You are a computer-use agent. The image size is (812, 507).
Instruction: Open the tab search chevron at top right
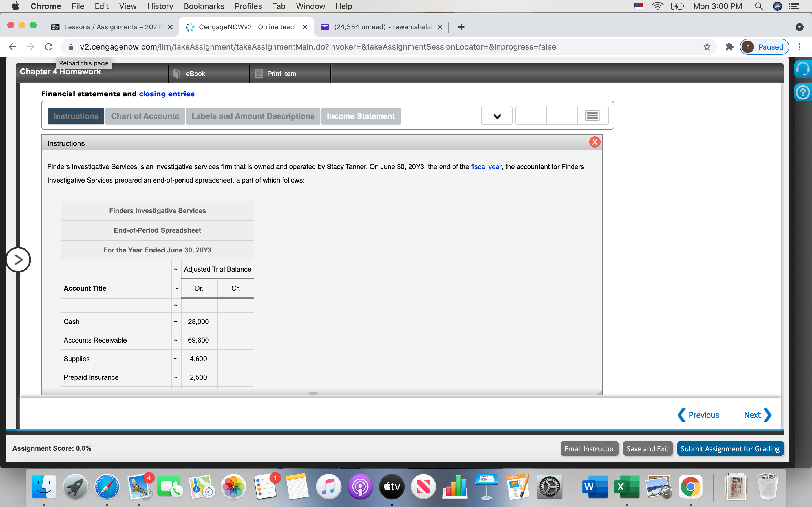[800, 27]
